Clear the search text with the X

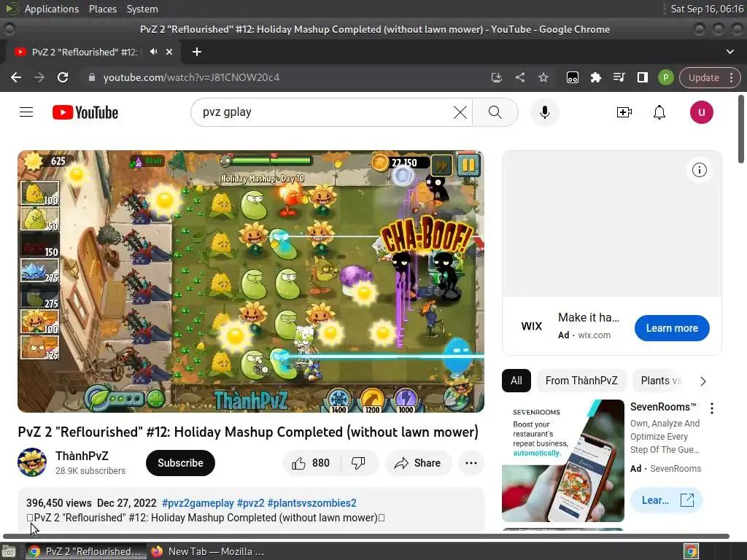click(460, 112)
